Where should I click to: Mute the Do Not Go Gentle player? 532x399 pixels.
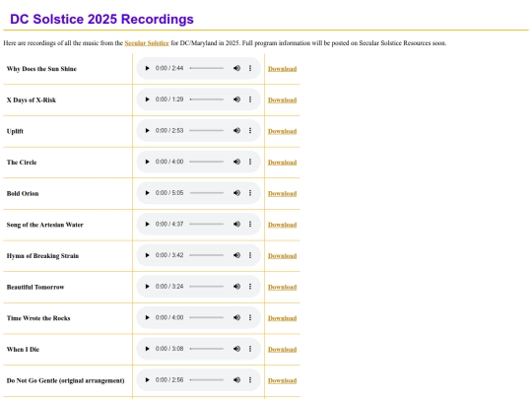[236, 380]
